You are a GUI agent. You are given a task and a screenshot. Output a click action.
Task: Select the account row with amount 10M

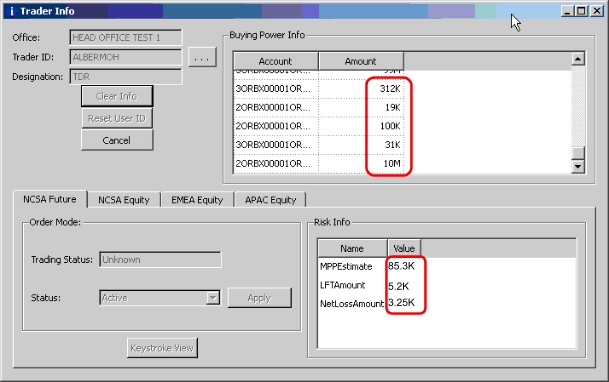tap(318, 163)
